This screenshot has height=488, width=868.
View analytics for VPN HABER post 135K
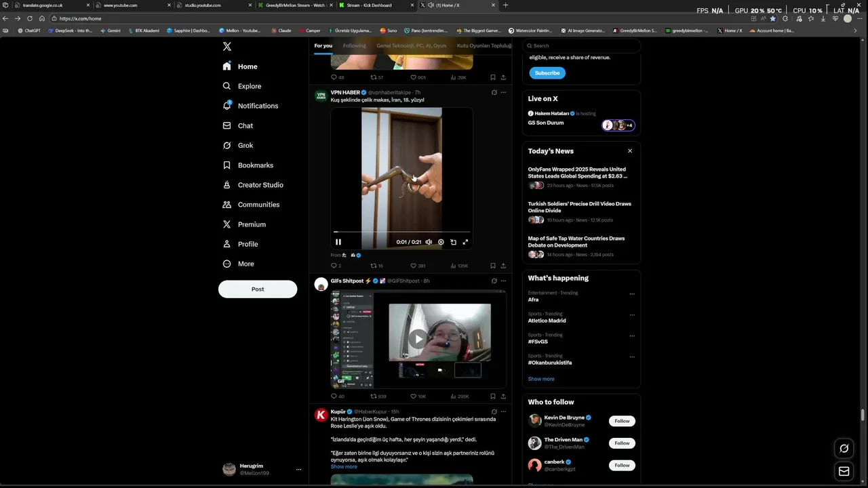[459, 266]
